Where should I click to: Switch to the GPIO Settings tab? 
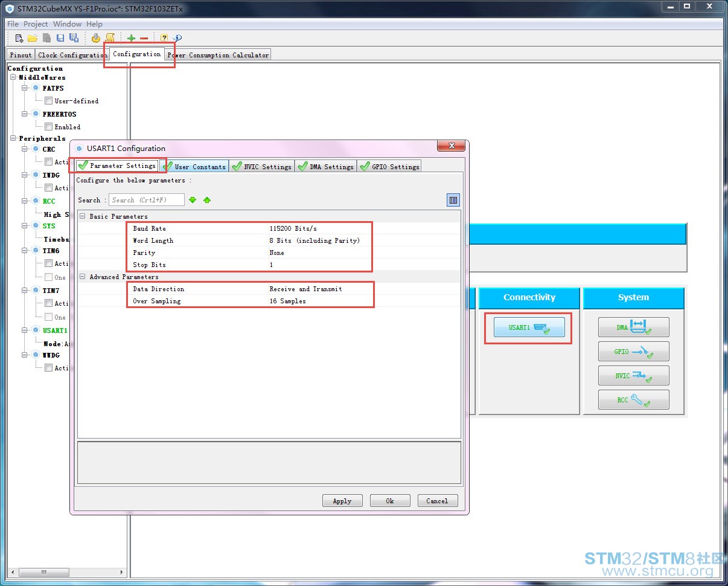click(389, 166)
